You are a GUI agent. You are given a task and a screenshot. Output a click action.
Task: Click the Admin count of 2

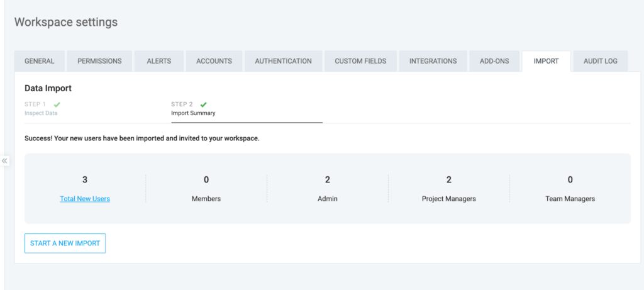click(x=328, y=180)
